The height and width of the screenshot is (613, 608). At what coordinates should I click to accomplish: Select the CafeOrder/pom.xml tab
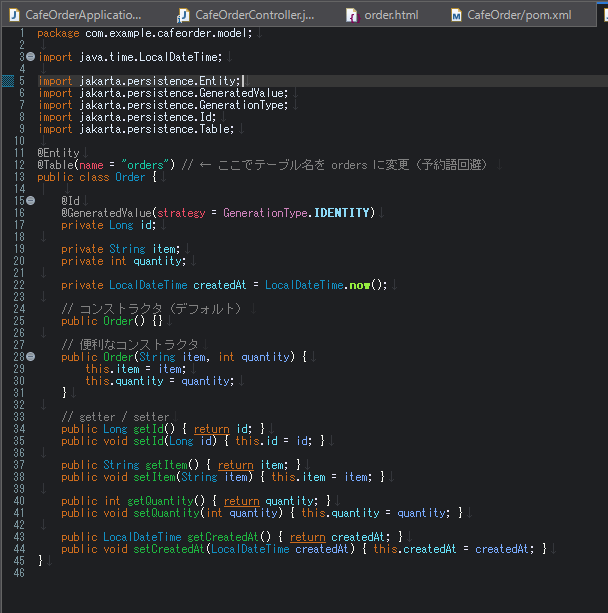[518, 15]
